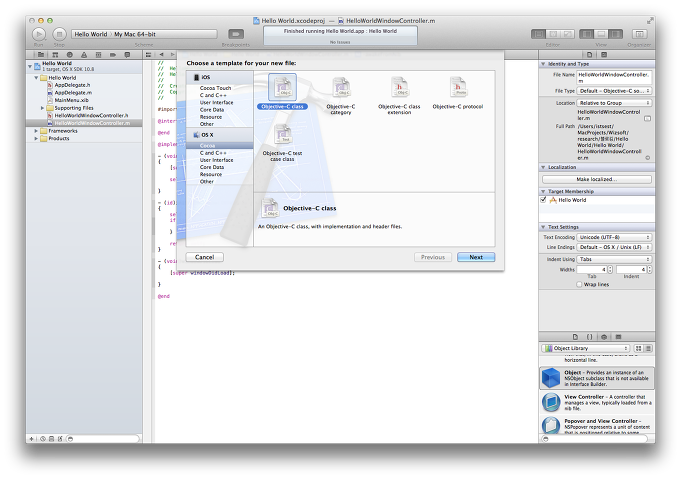Screen dimensions: 681x479
Task: Show the Log navigator
Action: click(x=127, y=55)
